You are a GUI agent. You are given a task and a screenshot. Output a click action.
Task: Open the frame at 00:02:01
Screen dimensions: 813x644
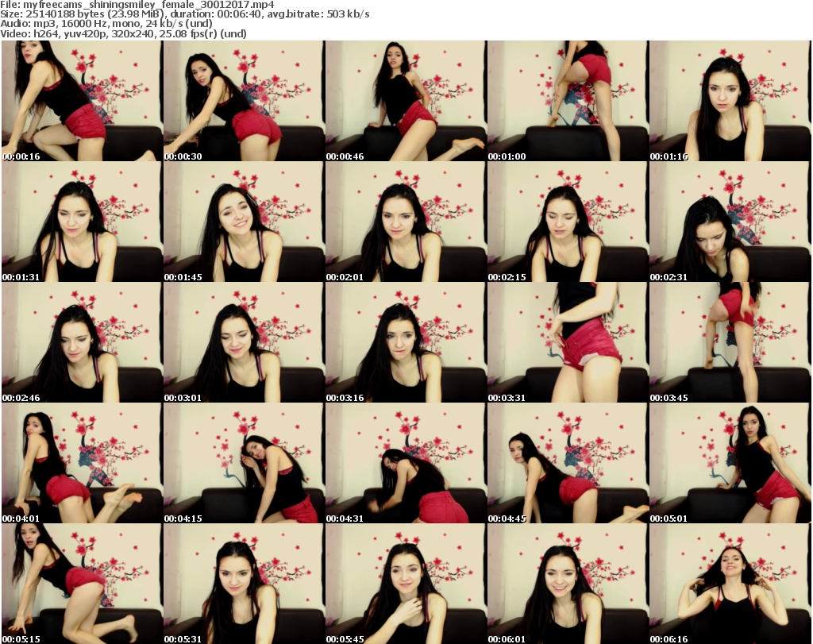pos(406,222)
